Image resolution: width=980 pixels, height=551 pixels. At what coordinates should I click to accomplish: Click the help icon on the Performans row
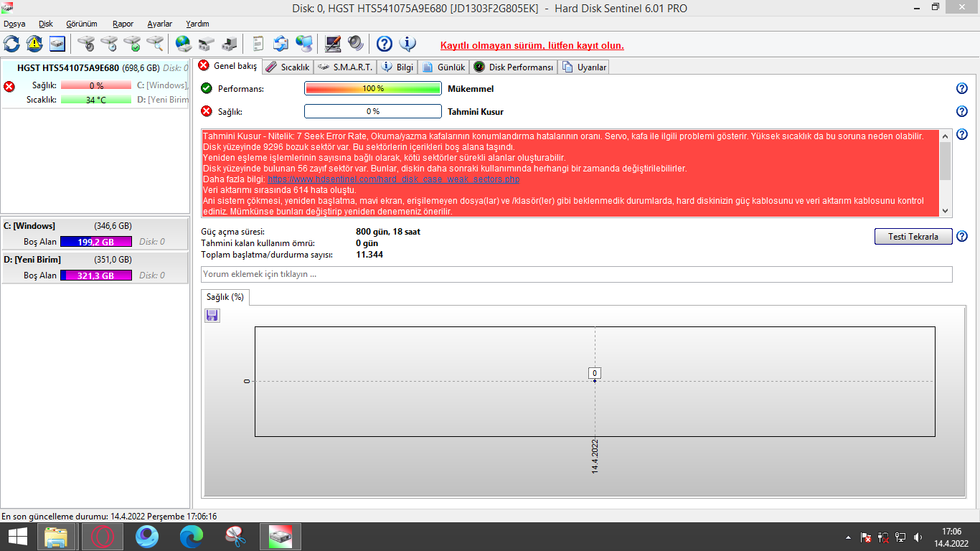[x=962, y=89]
